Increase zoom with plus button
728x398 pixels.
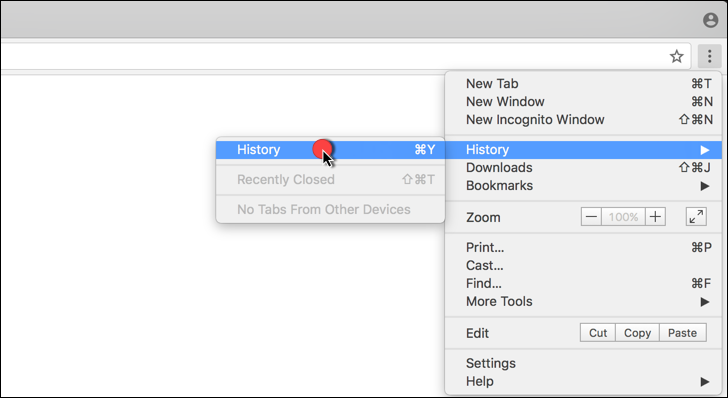coord(655,217)
